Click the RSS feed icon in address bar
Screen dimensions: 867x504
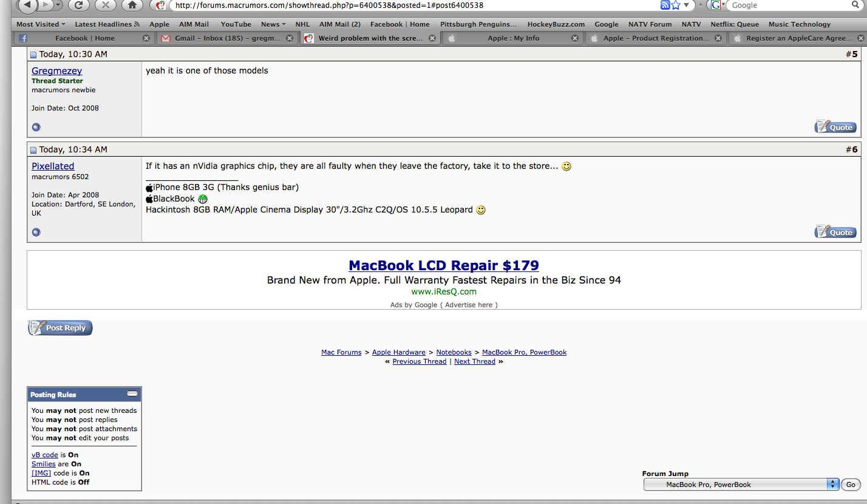665,5
